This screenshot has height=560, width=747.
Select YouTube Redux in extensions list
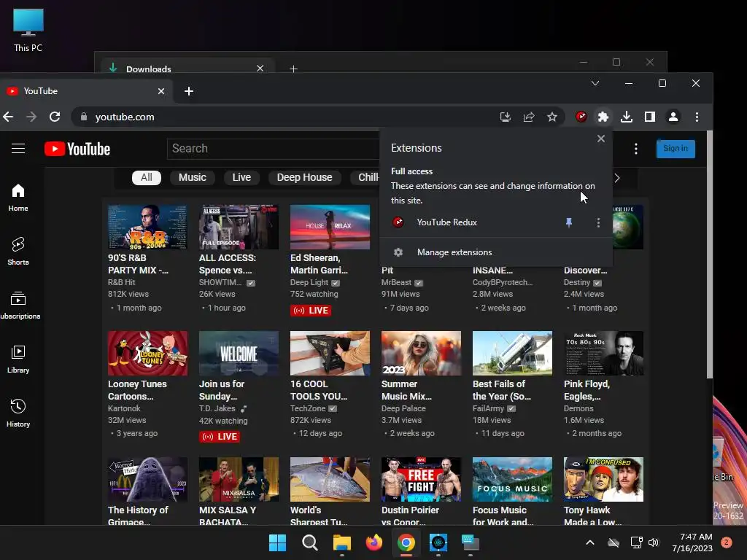(447, 222)
